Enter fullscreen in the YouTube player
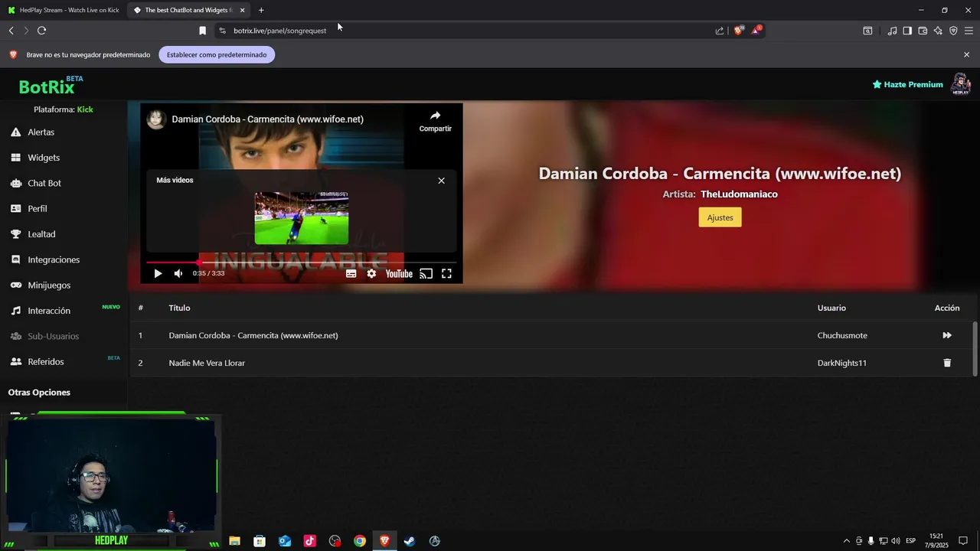Screen dimensions: 980x551 446,273
